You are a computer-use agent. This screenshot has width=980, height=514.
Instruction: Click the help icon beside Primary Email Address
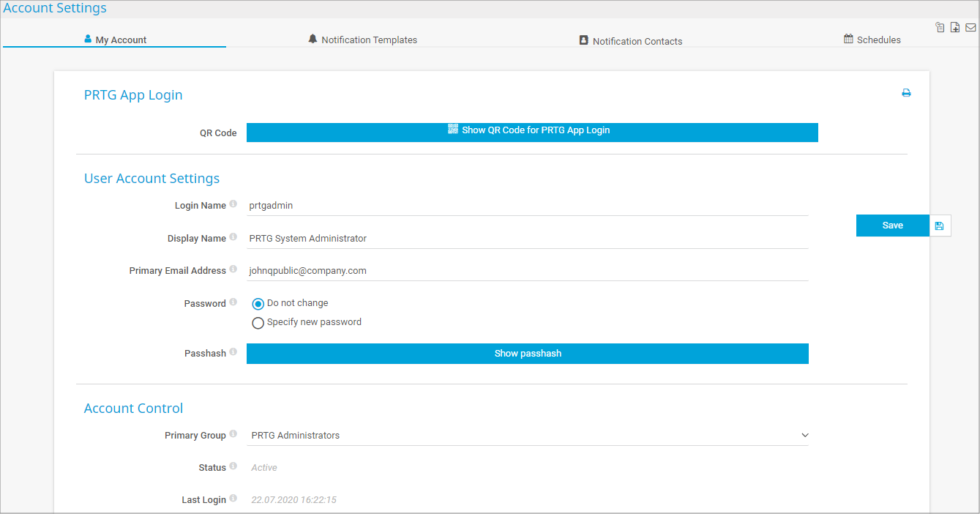pos(233,269)
